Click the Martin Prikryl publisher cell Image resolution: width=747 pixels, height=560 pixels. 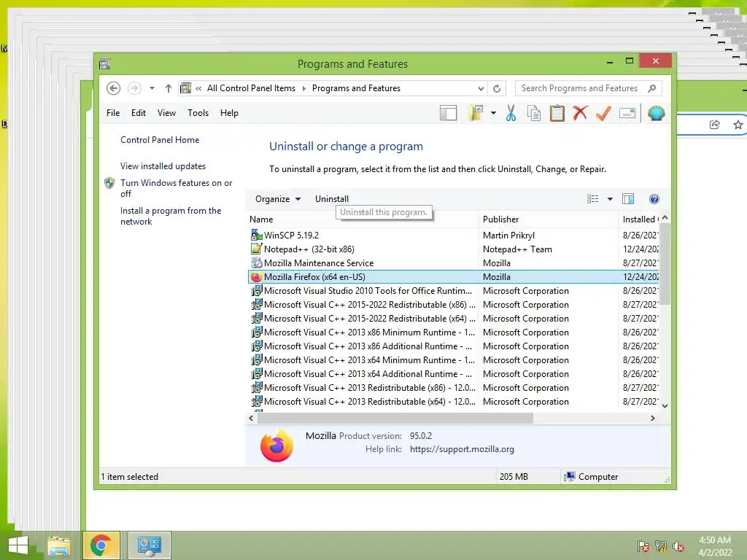pos(508,236)
